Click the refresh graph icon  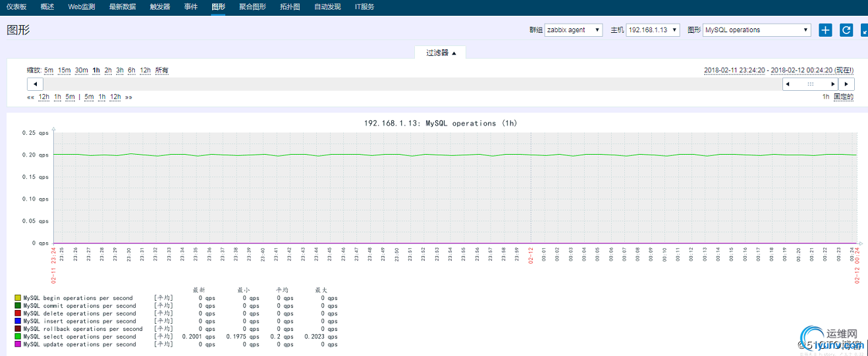pyautogui.click(x=846, y=30)
